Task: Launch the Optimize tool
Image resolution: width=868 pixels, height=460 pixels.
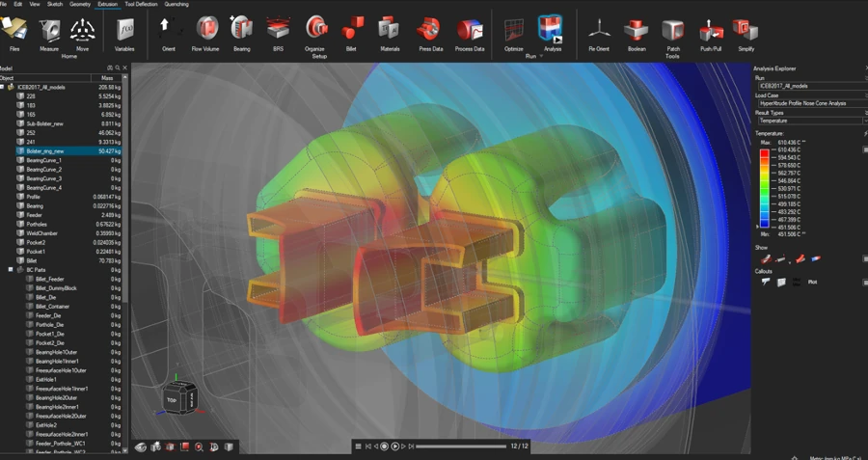Action: tap(514, 30)
